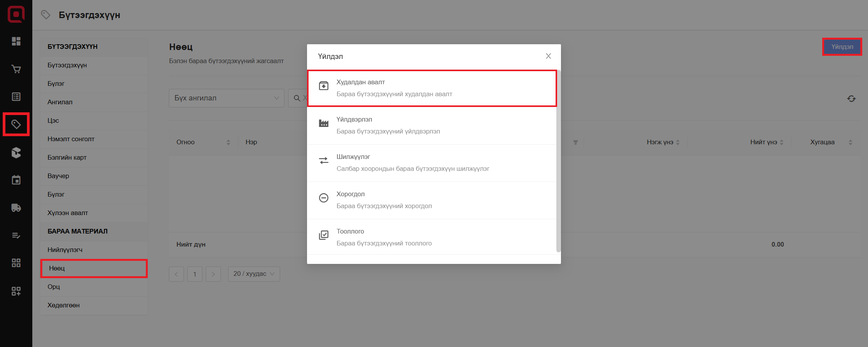
Task: Expand the Бүх ангилал dropdown
Action: coord(226,98)
